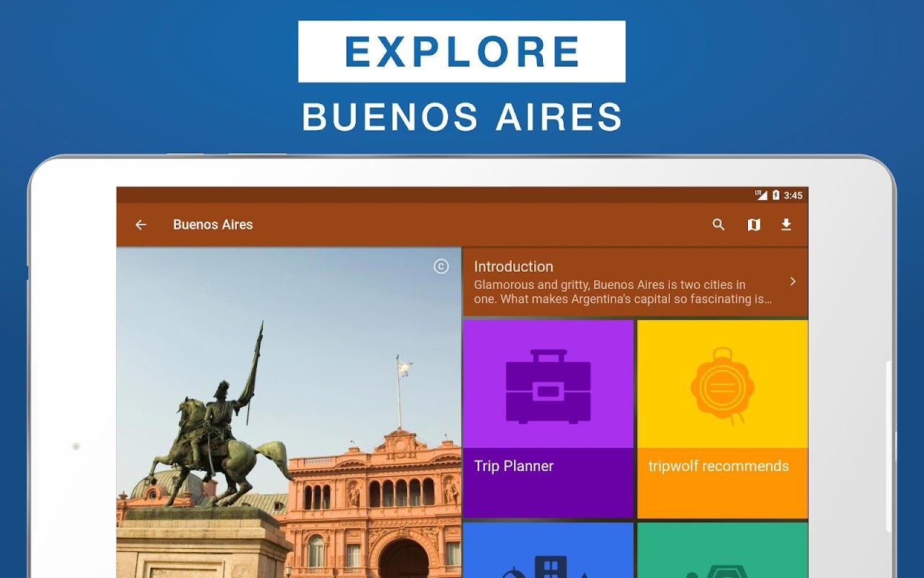Open the map view icon

tap(754, 225)
